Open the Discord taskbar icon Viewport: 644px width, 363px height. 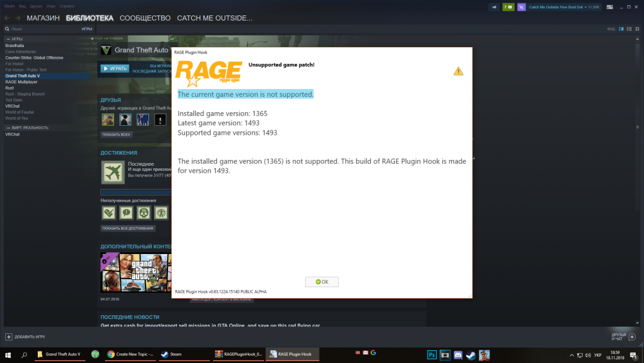(458, 355)
